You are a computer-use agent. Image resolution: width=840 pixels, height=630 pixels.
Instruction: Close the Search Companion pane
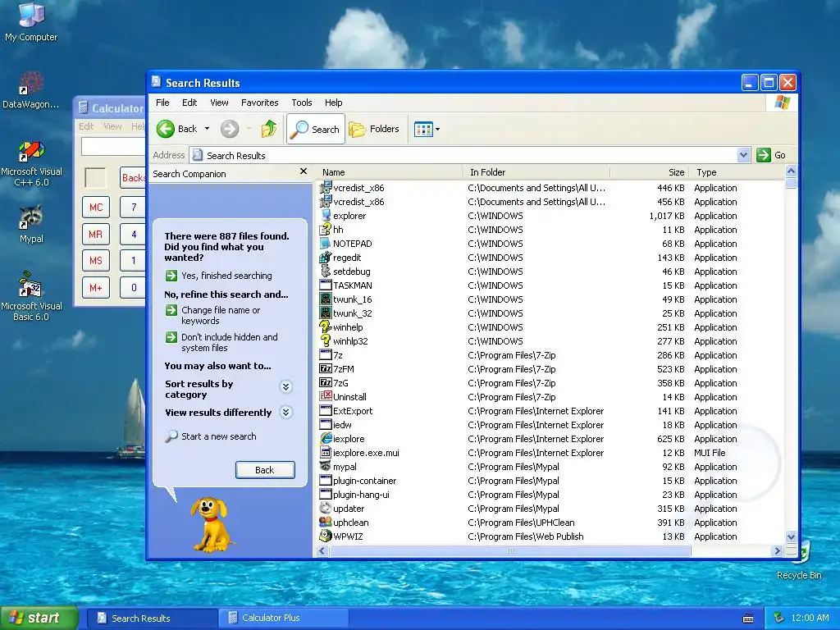click(304, 171)
